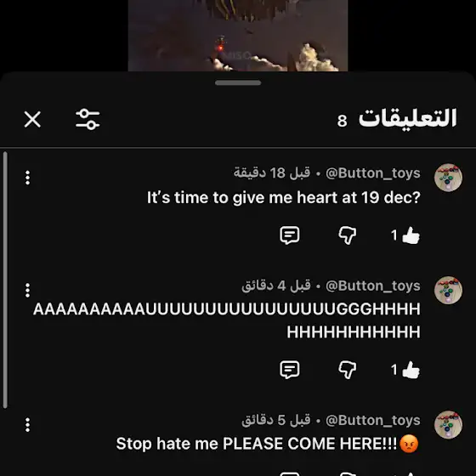Screen dimensions: 476x476
Task: Open @Button_toys profile from the 4 minutes ago comment
Action: click(373, 286)
